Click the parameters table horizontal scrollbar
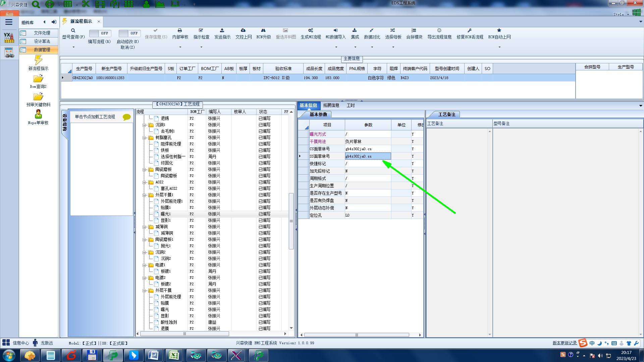644x362 pixels. [357, 335]
